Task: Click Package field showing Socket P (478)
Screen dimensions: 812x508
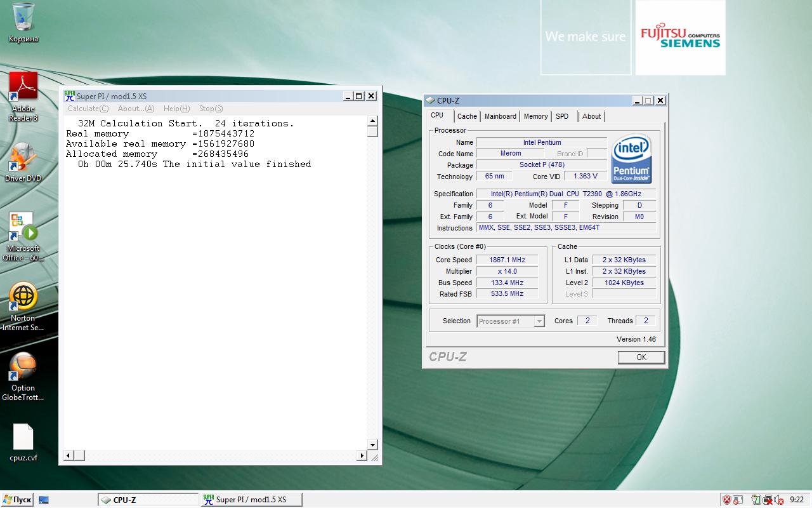Action: [x=542, y=165]
